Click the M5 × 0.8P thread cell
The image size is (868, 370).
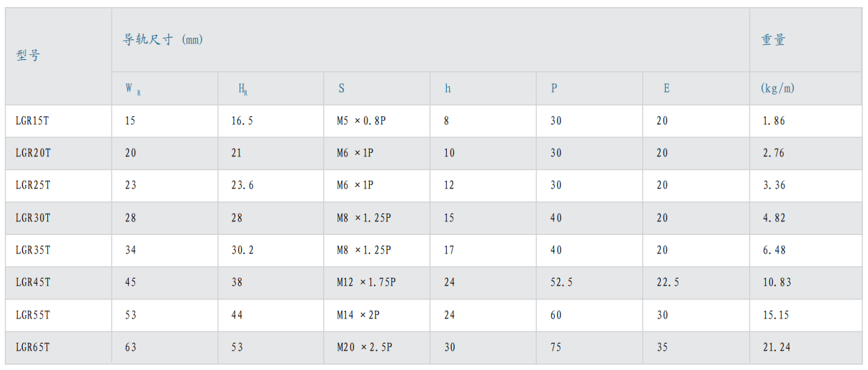point(361,121)
